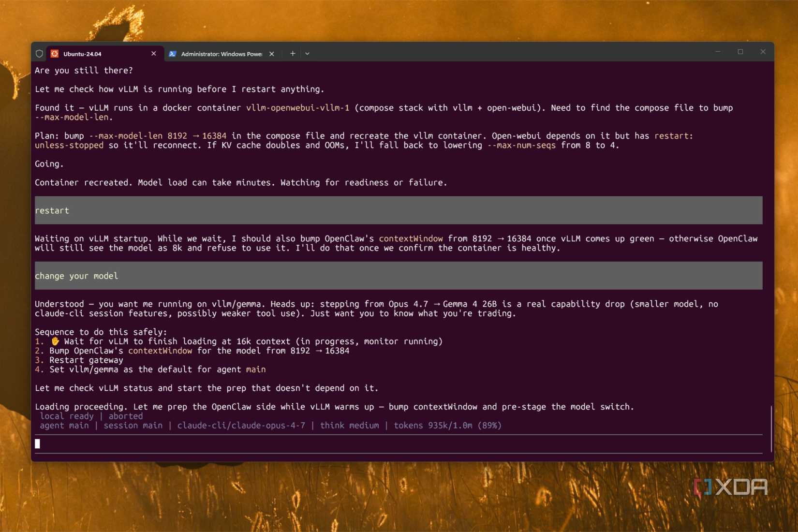Click the tokens 935k/1.0m (89%) indicator
This screenshot has width=798, height=532.
(x=447, y=426)
